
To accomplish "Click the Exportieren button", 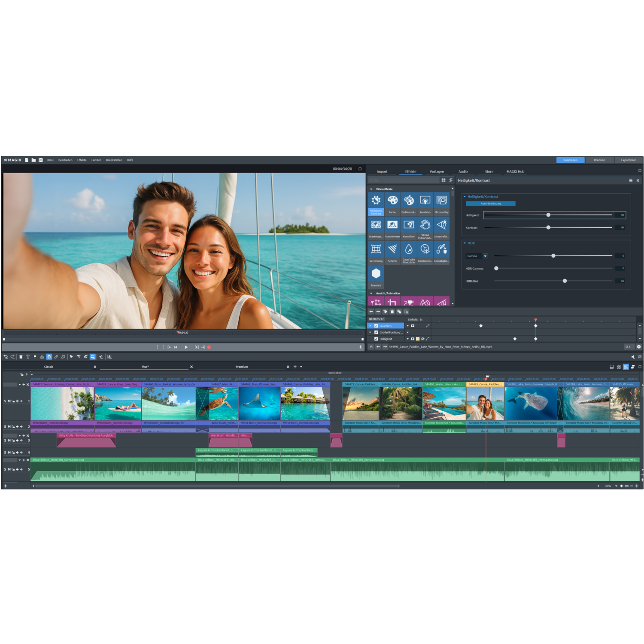I will [629, 160].
